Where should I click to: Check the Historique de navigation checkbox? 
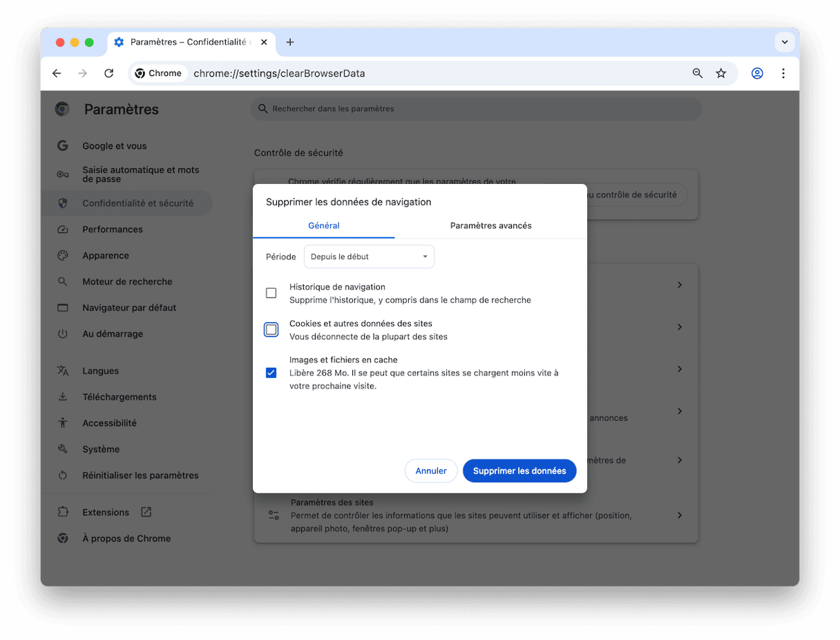coord(271,293)
